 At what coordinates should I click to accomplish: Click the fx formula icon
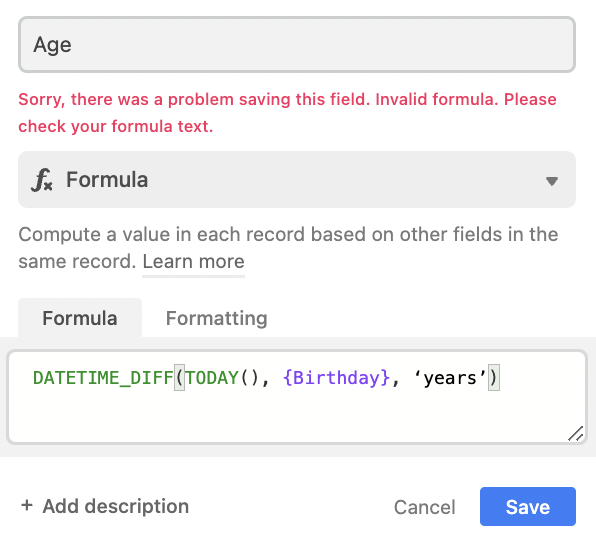click(42, 180)
